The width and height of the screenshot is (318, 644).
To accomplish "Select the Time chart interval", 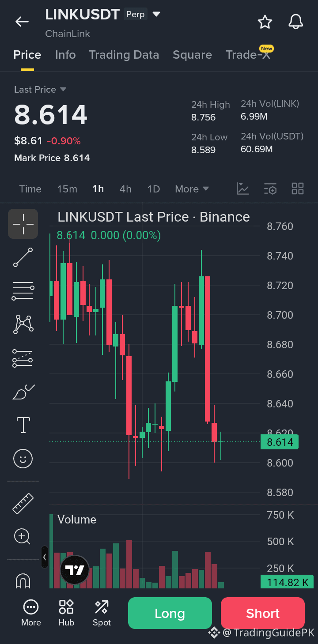I will coord(30,189).
